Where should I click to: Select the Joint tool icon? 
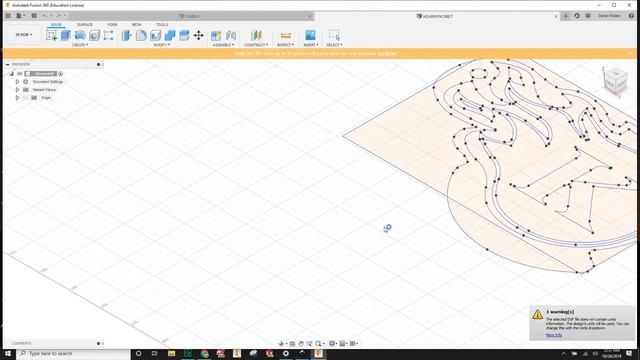point(231,36)
